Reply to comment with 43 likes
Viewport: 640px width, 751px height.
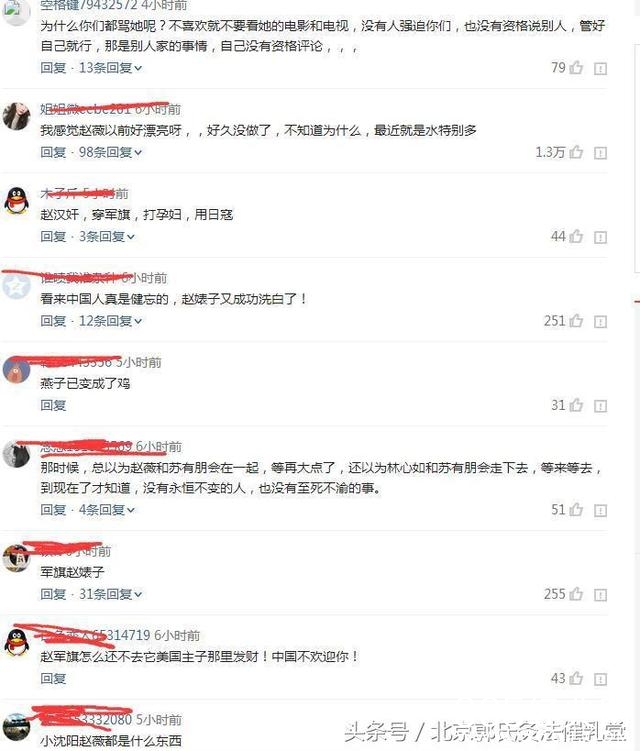coord(53,679)
